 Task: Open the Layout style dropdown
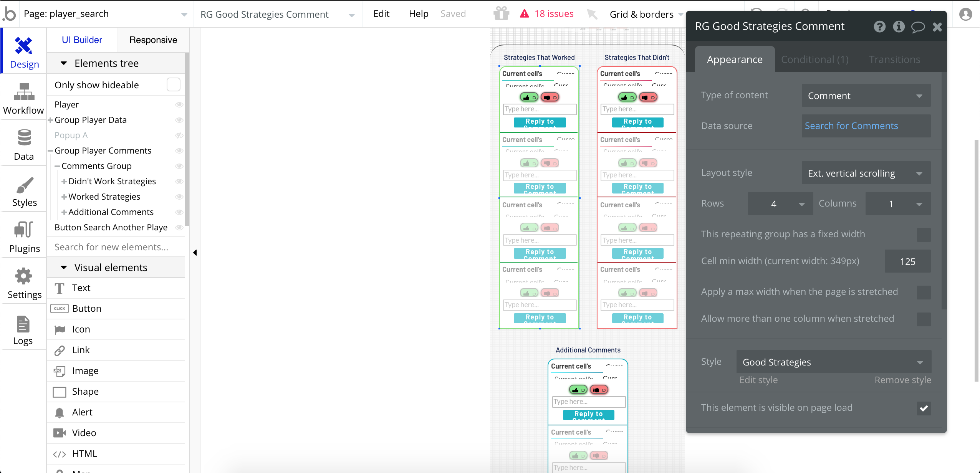(x=866, y=173)
